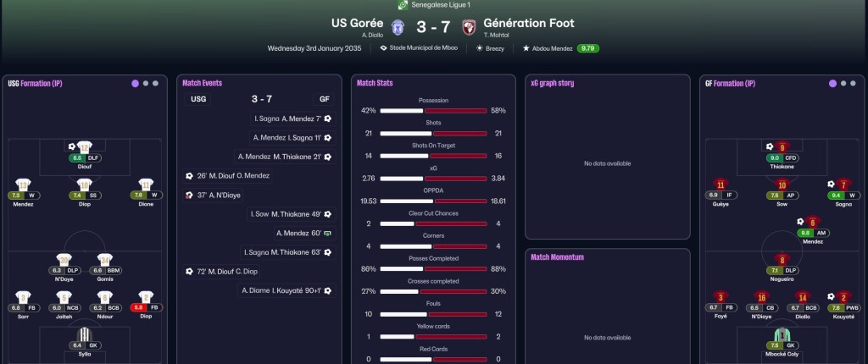The height and width of the screenshot is (364, 868).
Task: Open the GF Formation (IP) panel dropdown
Action: pyautogui.click(x=730, y=84)
